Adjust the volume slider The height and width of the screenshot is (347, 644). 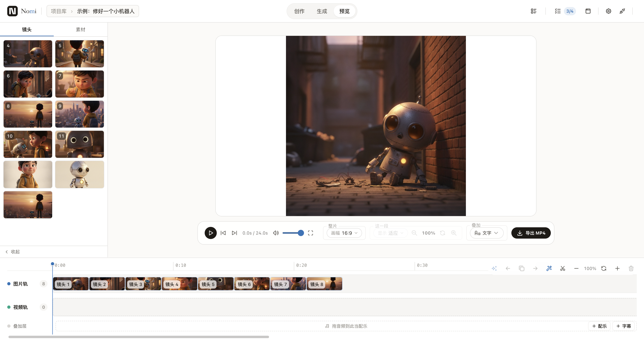coord(293,233)
